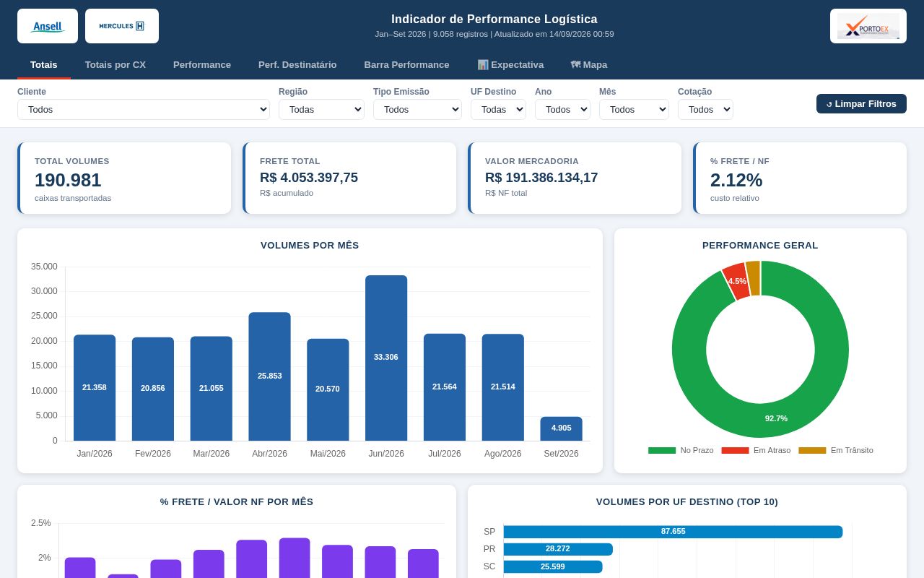Toggle the No Prazo legend entry
The height and width of the screenshot is (578, 924).
(x=681, y=450)
